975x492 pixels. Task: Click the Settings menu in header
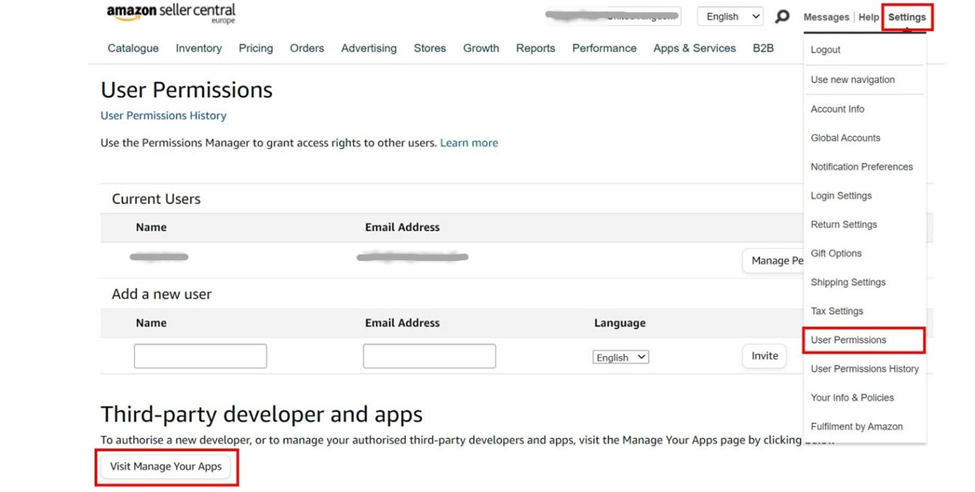pyautogui.click(x=907, y=17)
